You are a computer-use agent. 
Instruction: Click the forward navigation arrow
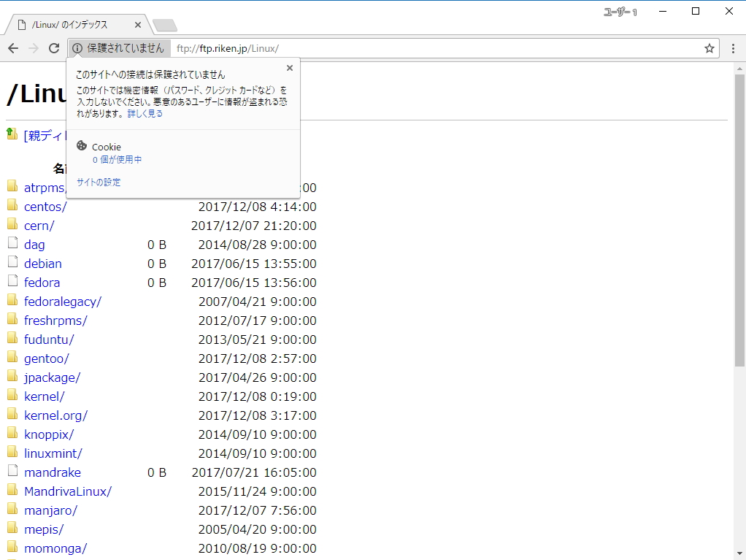tap(33, 47)
